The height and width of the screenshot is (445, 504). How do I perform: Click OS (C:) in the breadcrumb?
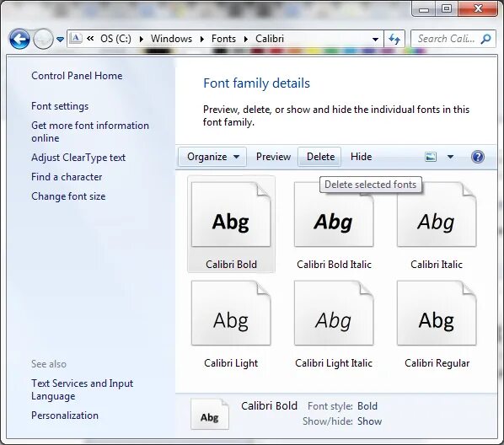(115, 39)
